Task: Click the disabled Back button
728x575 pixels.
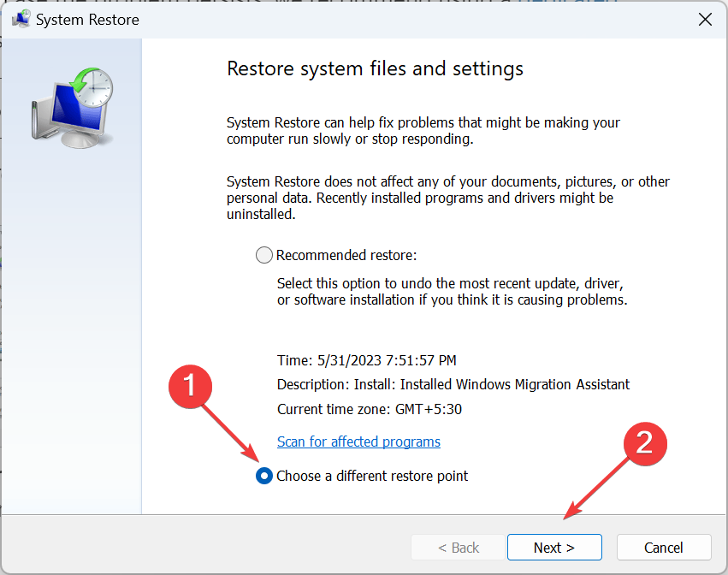Action: click(458, 547)
